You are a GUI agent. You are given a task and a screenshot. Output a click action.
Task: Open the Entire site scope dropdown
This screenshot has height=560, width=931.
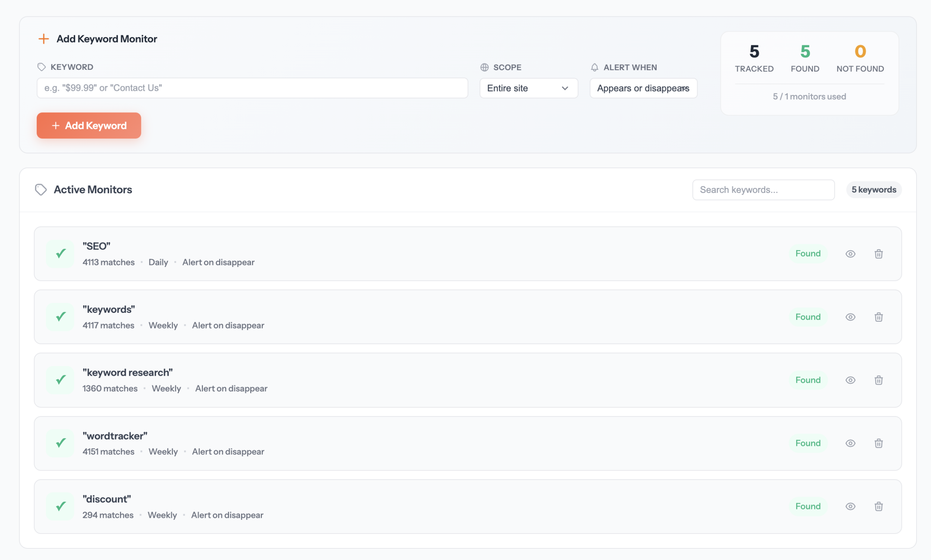pos(528,88)
